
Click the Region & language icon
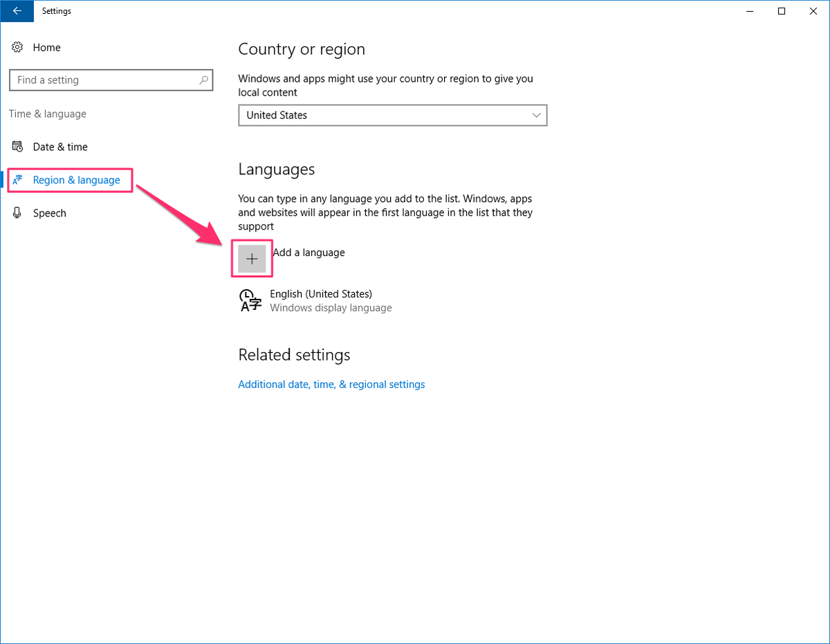[x=17, y=180]
